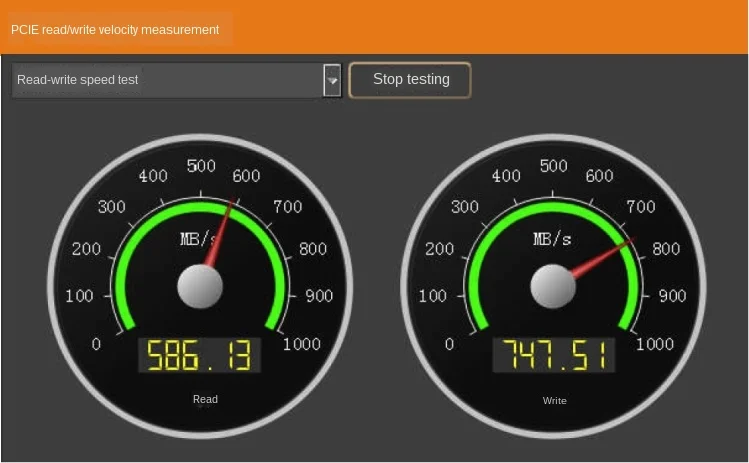Open the Read-write speed test dropdown arrow

[x=332, y=80]
